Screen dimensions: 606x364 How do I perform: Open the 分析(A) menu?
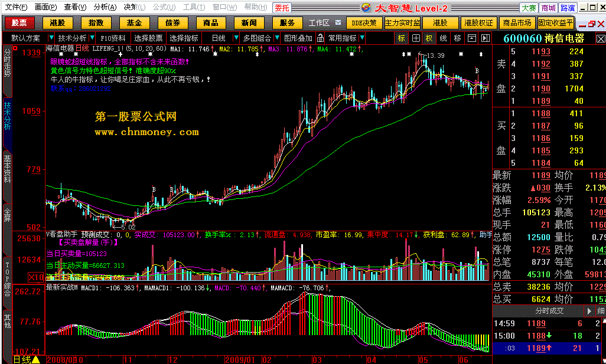[105, 7]
